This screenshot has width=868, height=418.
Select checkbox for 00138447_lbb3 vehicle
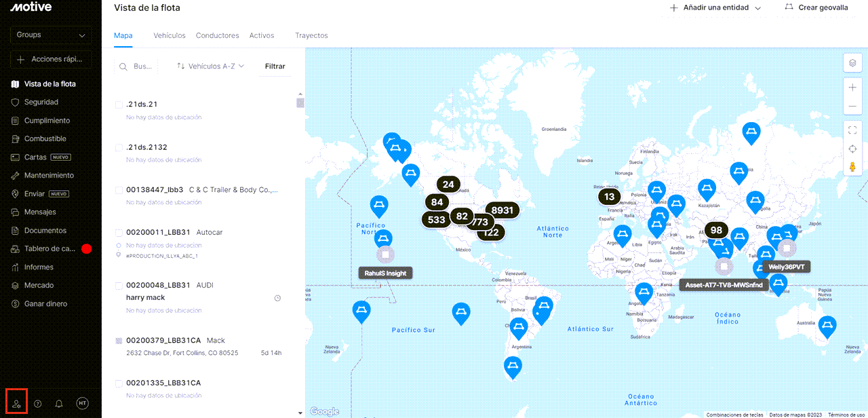(119, 190)
